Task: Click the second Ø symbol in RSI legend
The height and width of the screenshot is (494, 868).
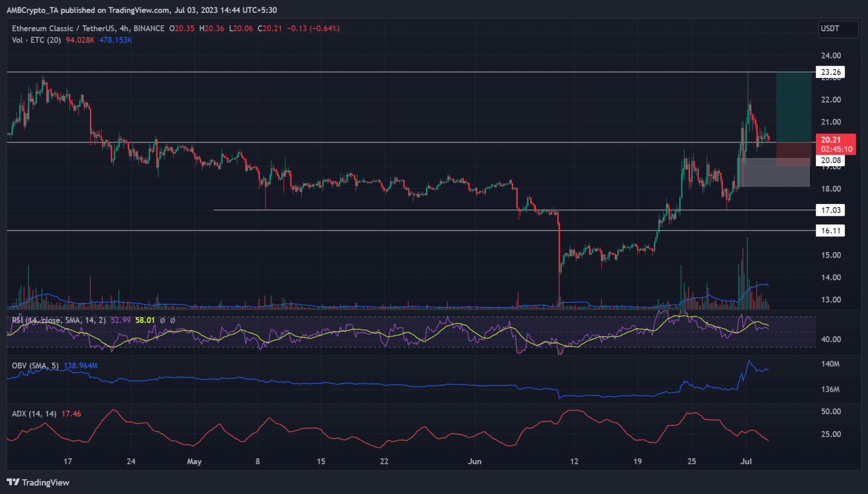Action: tap(172, 320)
